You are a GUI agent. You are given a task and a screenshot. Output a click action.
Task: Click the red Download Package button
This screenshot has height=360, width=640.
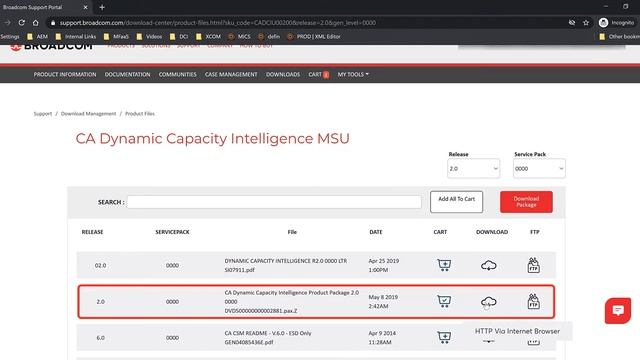526,202
